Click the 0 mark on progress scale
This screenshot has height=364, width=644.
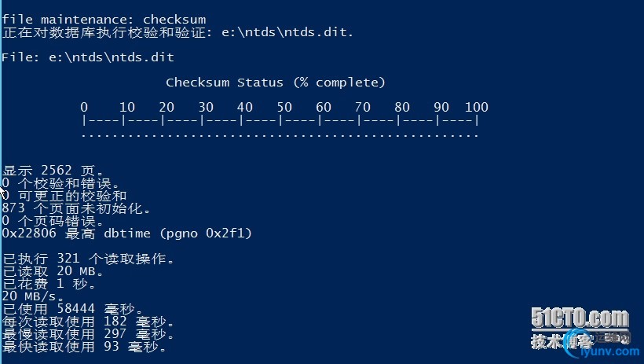point(84,107)
